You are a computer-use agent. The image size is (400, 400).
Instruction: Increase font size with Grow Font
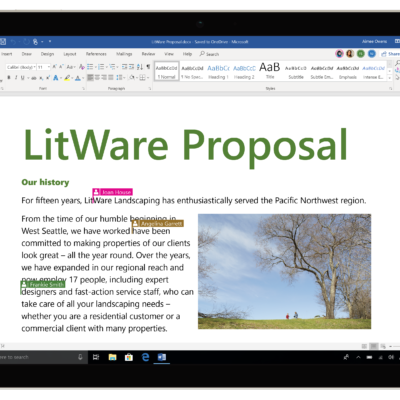(x=55, y=67)
